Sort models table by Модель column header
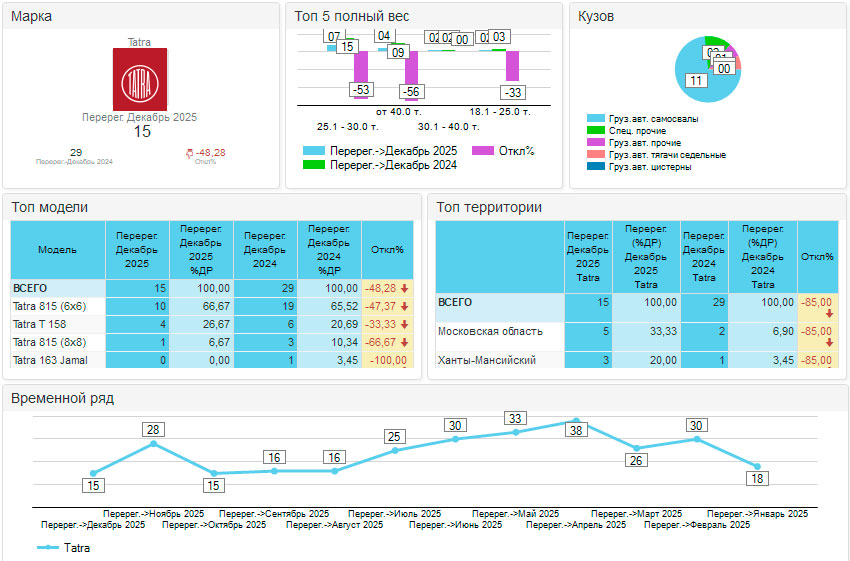850x561 pixels. [57, 250]
